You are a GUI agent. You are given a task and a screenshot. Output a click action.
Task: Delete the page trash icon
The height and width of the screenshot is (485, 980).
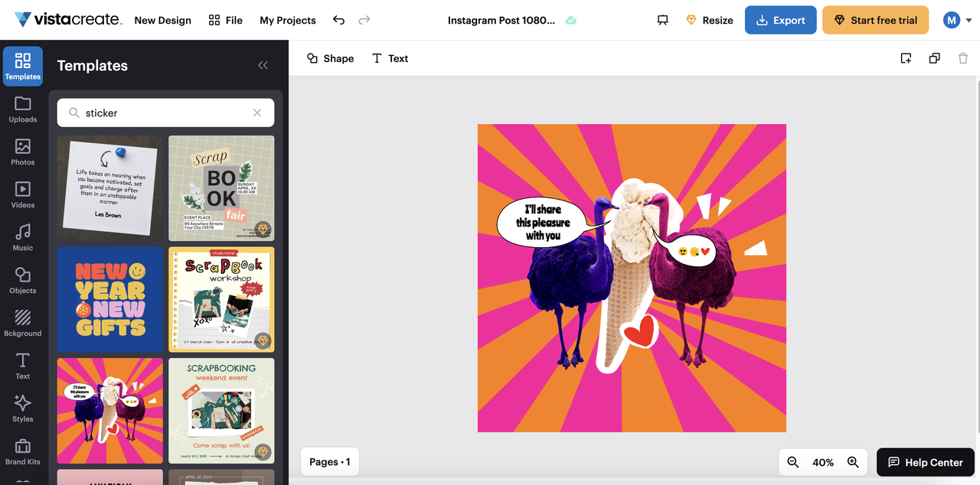[963, 58]
